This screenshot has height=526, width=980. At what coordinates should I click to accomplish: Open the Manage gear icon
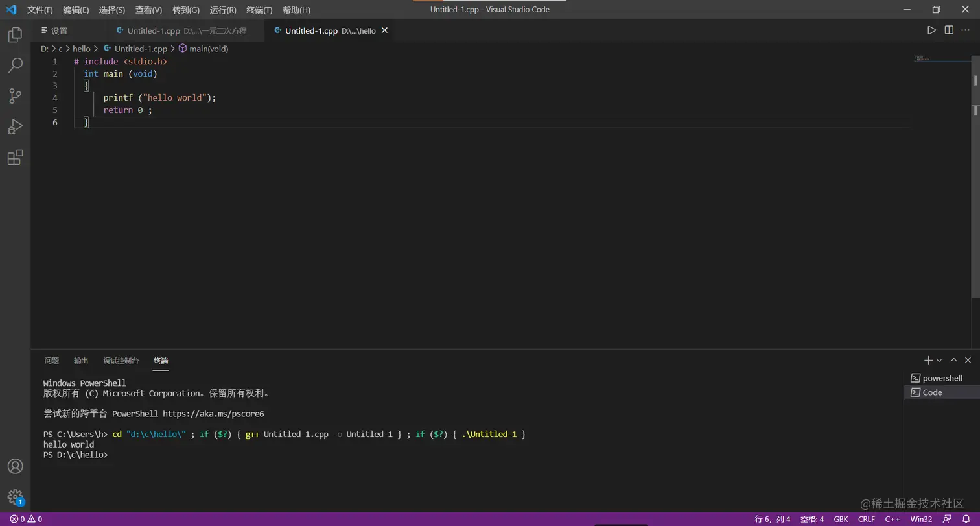click(15, 497)
